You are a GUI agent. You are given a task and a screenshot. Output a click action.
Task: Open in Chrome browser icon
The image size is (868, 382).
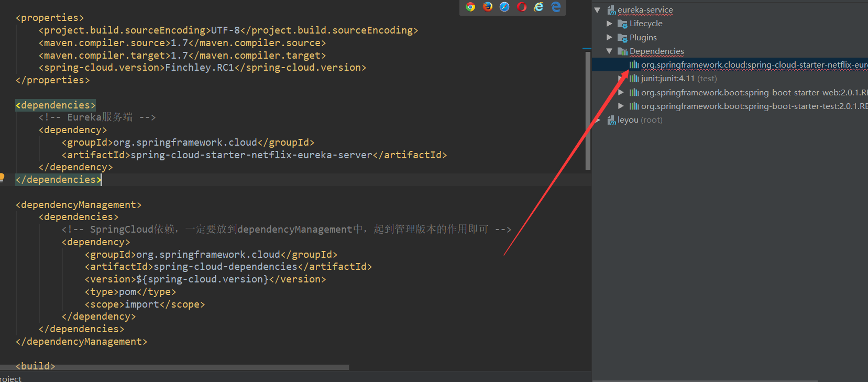(x=470, y=7)
